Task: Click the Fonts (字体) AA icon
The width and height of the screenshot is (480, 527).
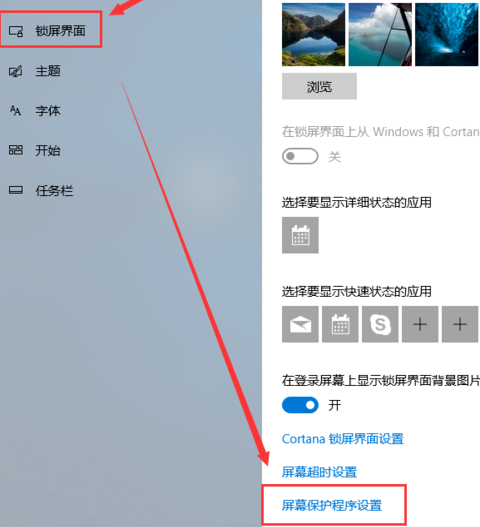Action: (x=15, y=111)
